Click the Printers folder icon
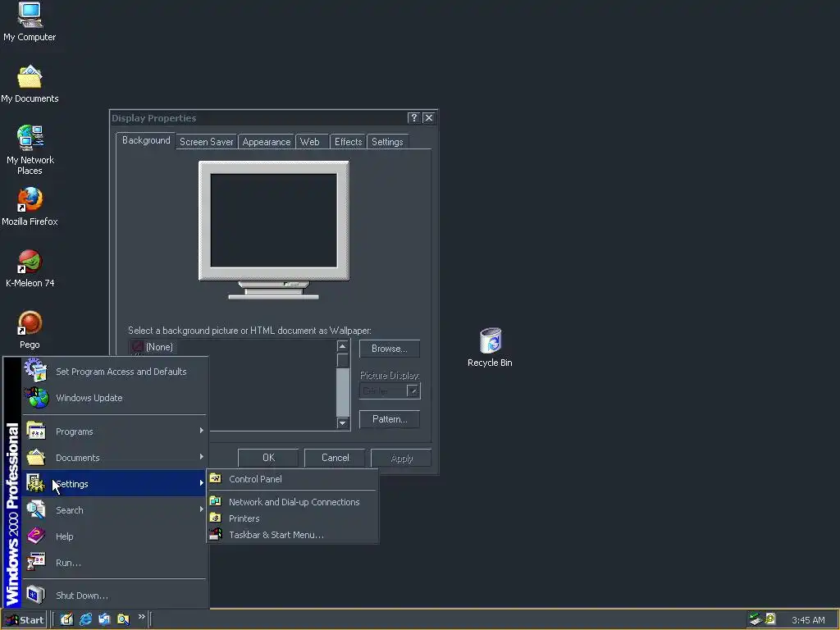 [216, 518]
